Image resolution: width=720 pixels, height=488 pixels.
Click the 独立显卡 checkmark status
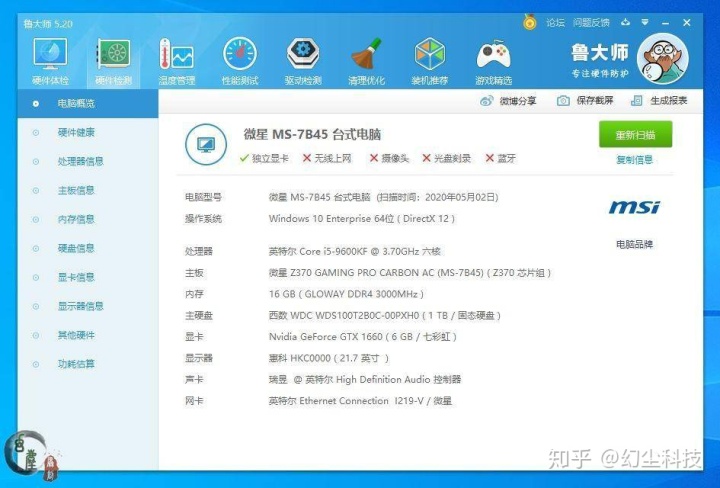[264, 158]
